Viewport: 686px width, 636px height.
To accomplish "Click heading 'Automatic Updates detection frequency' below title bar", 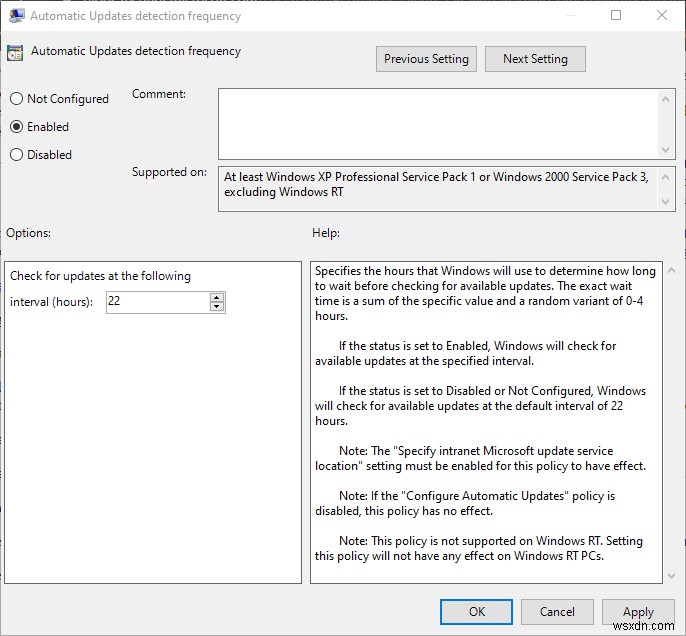I will click(x=136, y=51).
